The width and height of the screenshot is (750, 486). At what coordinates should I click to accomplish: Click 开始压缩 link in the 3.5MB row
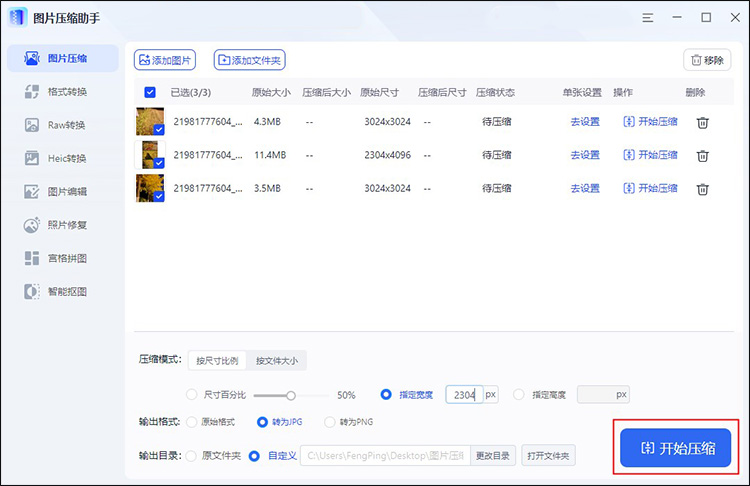[x=651, y=188]
